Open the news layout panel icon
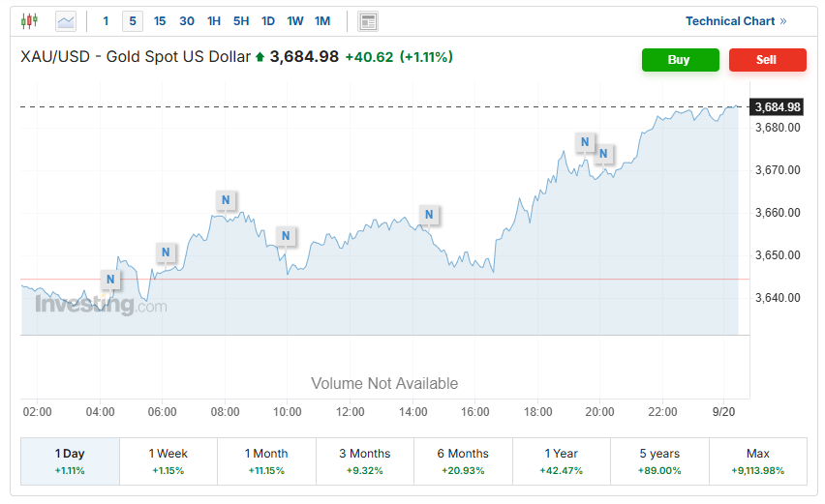 tap(368, 21)
